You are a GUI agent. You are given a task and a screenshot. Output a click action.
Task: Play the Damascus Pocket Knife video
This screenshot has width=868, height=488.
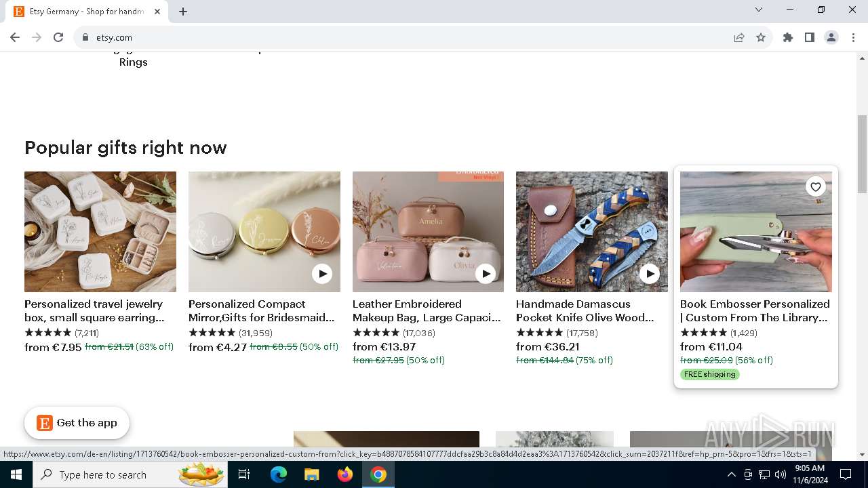pos(650,274)
